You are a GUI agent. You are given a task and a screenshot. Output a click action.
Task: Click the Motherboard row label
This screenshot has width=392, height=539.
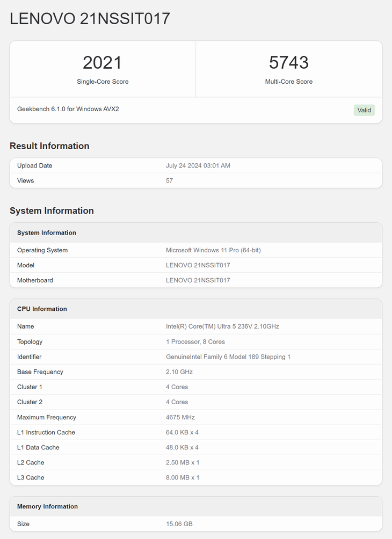(35, 280)
